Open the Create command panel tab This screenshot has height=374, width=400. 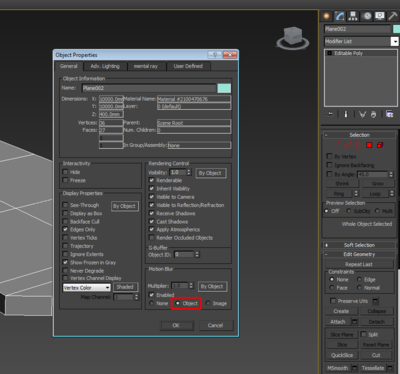[326, 16]
